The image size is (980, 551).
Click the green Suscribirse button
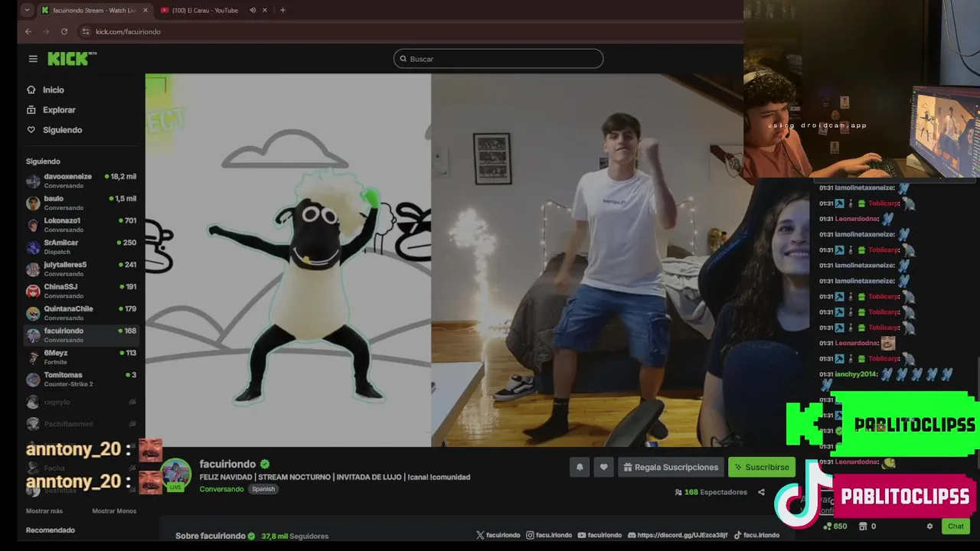coord(762,467)
